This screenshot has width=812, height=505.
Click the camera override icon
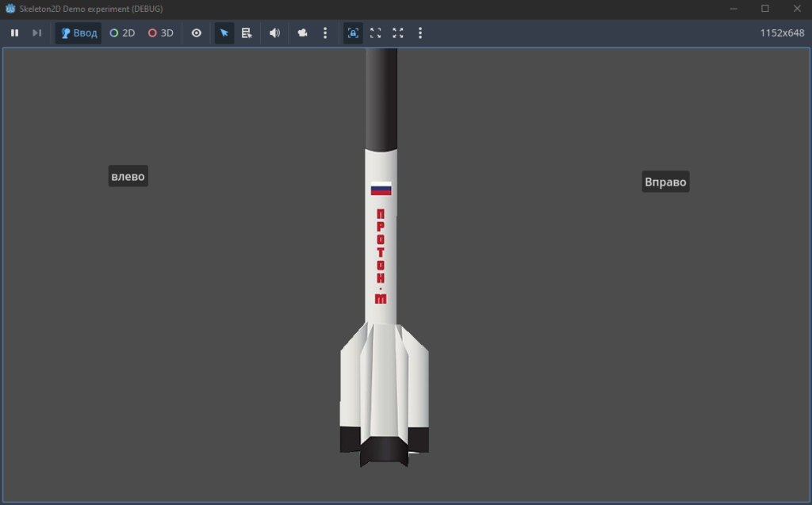302,33
